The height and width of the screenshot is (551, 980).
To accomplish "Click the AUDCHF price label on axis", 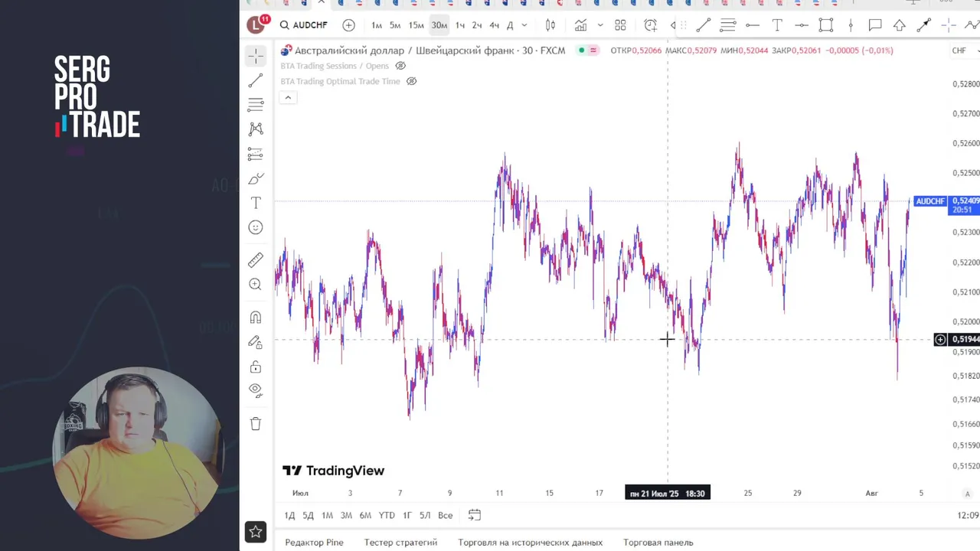I will tap(930, 201).
